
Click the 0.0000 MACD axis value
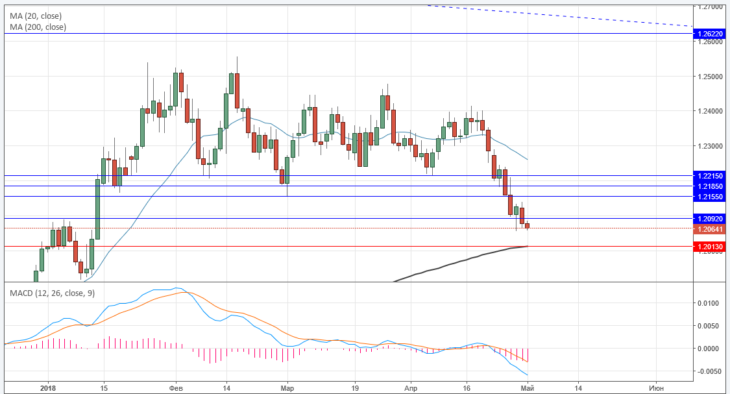[708, 349]
